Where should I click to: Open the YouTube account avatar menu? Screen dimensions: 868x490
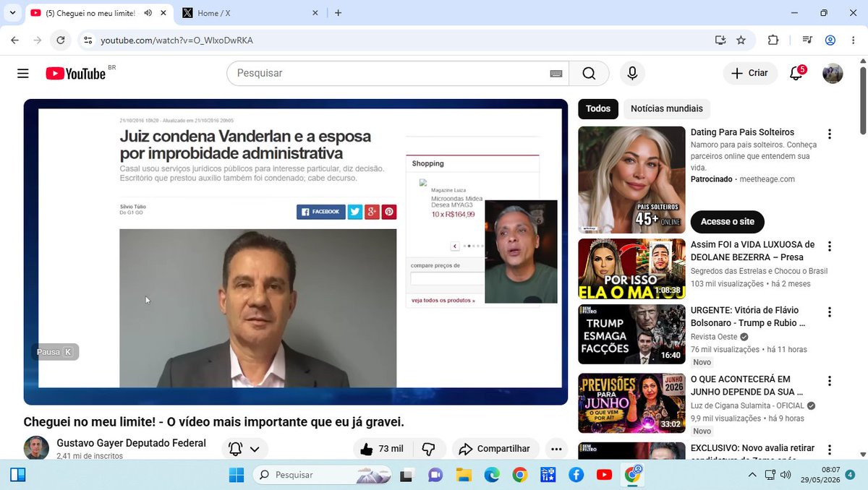pos(833,73)
